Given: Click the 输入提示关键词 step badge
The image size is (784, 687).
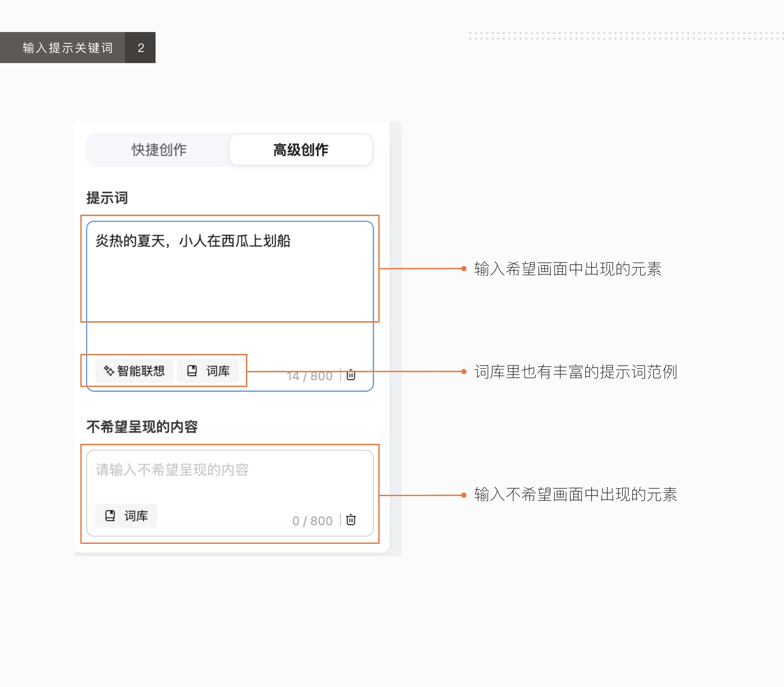Looking at the screenshot, I should pyautogui.click(x=67, y=47).
